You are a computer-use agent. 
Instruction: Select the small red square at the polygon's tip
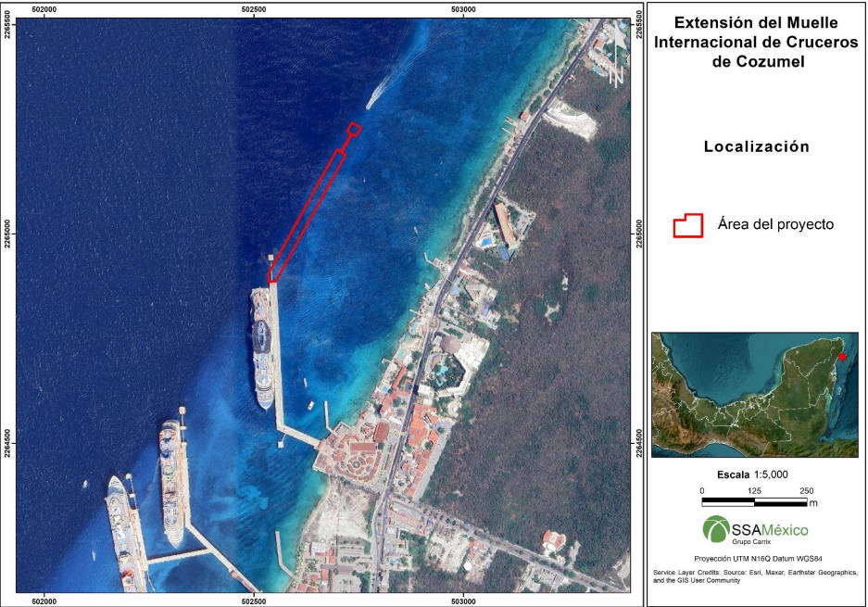pos(354,129)
